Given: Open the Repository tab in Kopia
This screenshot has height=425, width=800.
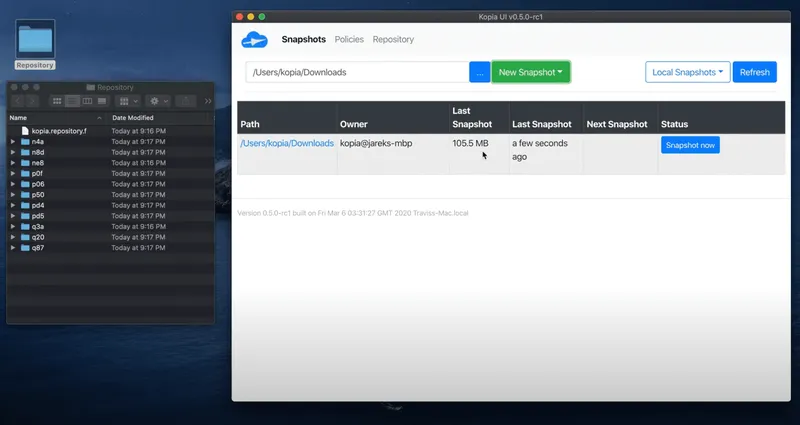Looking at the screenshot, I should pyautogui.click(x=393, y=39).
